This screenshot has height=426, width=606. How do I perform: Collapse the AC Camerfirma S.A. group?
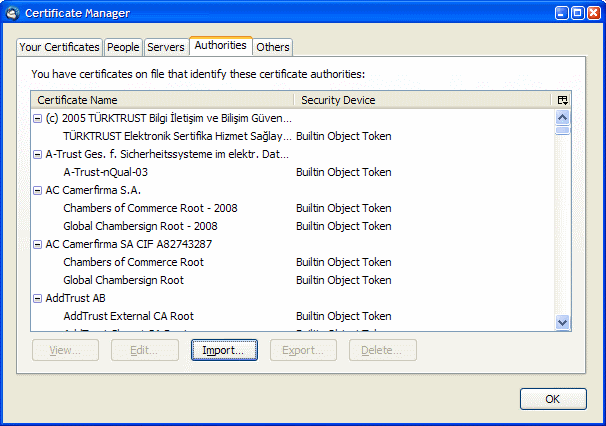37,190
